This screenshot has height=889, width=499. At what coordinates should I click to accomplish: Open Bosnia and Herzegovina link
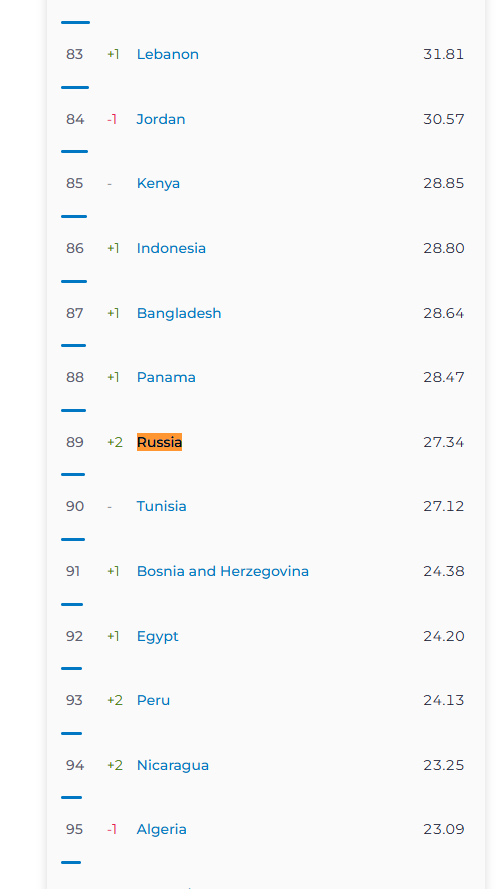(x=223, y=572)
